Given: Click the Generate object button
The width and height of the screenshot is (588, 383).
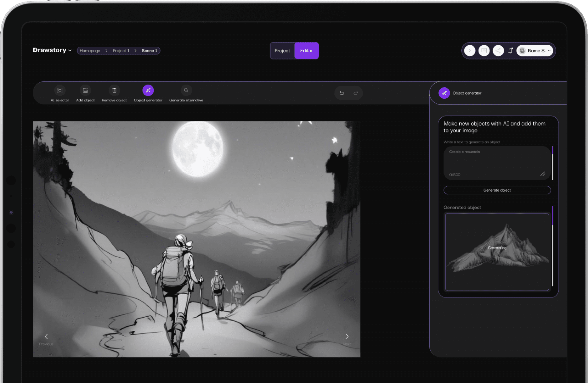Looking at the screenshot, I should pyautogui.click(x=497, y=190).
